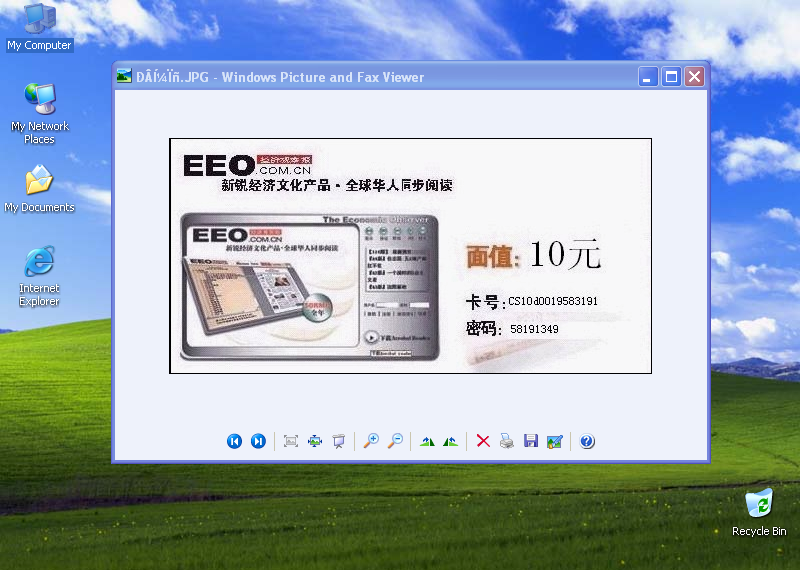Select the Internet Explorer desktop icon
This screenshot has height=570, width=800.
[39, 276]
